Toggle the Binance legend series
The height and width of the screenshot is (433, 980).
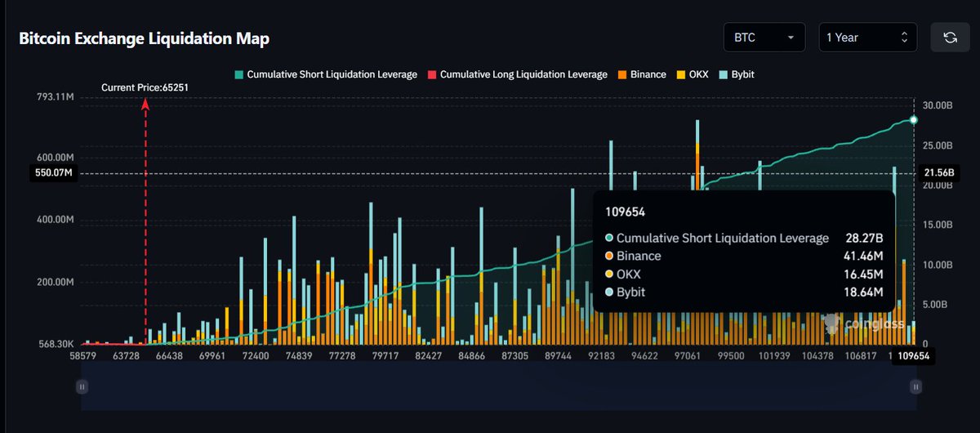641,74
